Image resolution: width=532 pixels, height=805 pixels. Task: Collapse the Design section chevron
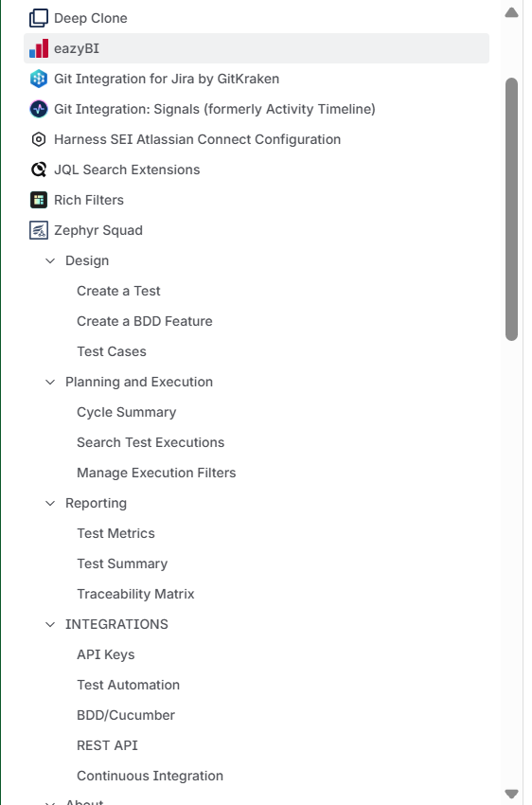tap(50, 260)
